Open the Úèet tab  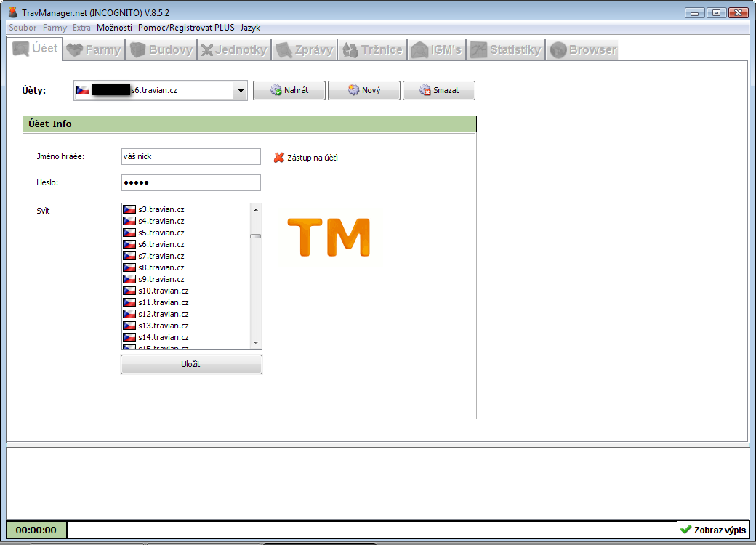click(x=35, y=49)
